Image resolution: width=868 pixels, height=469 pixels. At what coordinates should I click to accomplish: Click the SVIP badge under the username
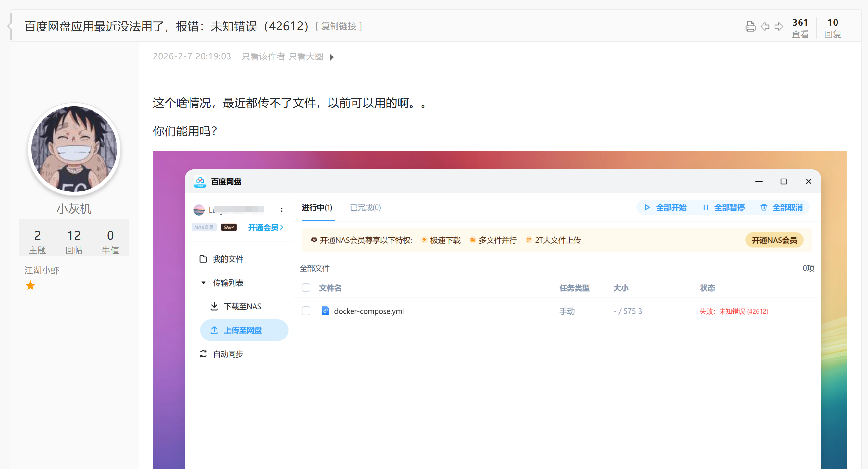tap(229, 228)
